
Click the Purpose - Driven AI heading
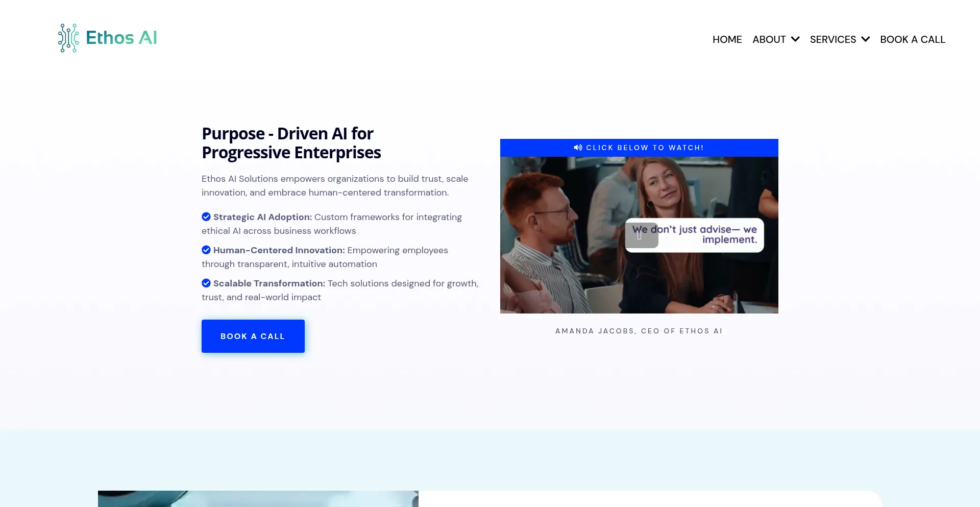[x=291, y=143]
